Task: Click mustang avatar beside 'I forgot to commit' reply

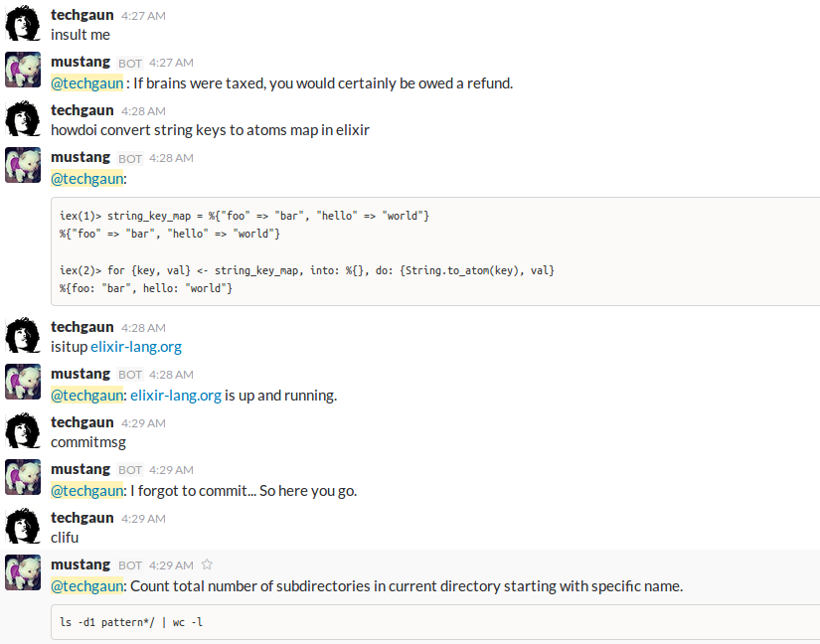Action: coord(23,477)
